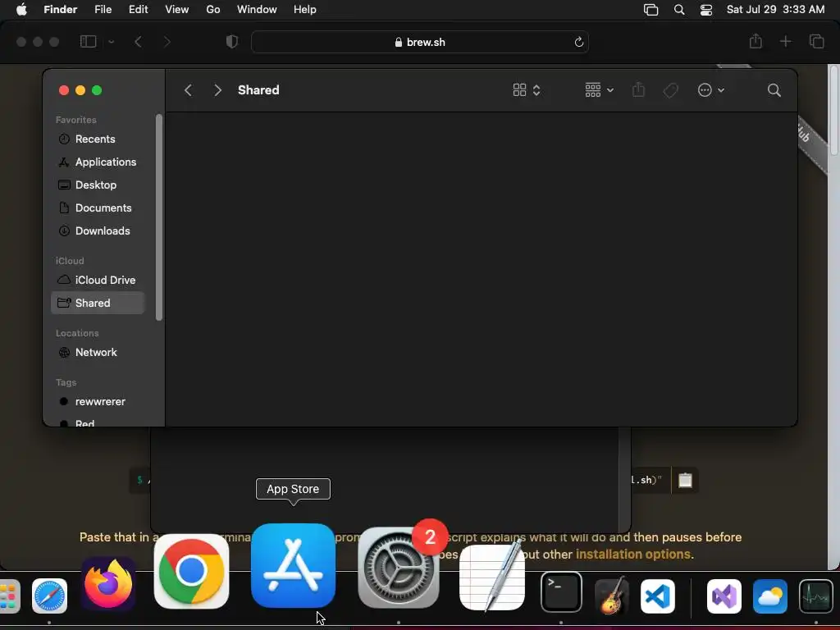Open System Settings from the Dock
Screen dimensions: 840x630
point(399,568)
